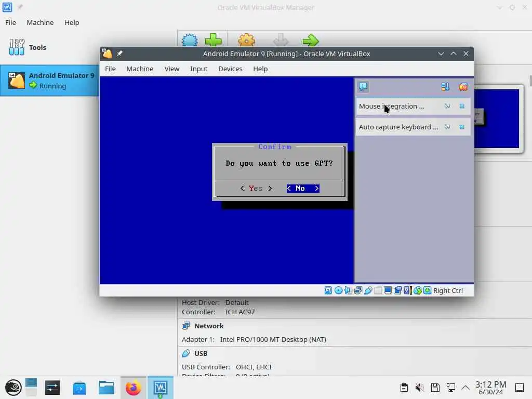Choose Yes in the GPT confirm dialog
532x399 pixels.
pos(256,188)
